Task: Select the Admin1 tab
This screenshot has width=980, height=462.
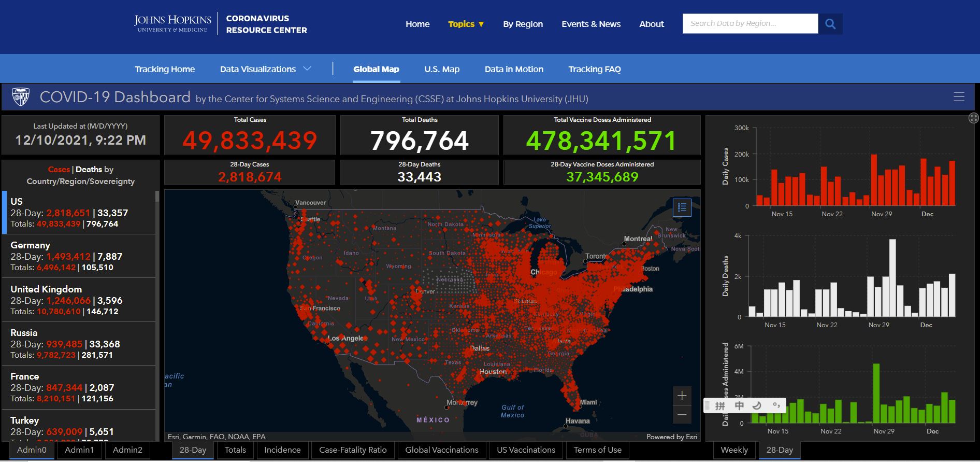Action: point(79,450)
